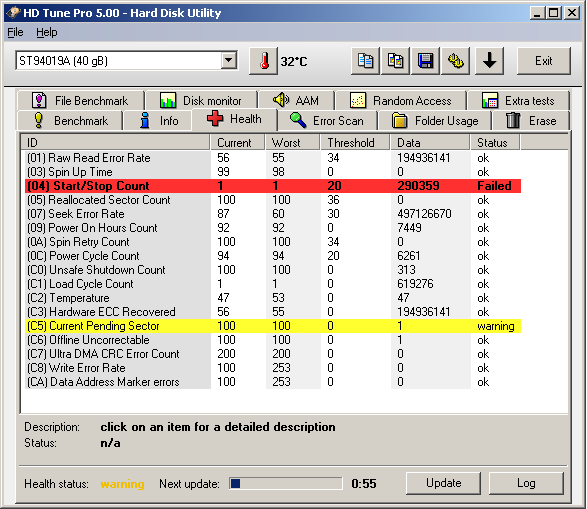
Task: Open the drive selection dropdown arrow
Action: point(229,60)
